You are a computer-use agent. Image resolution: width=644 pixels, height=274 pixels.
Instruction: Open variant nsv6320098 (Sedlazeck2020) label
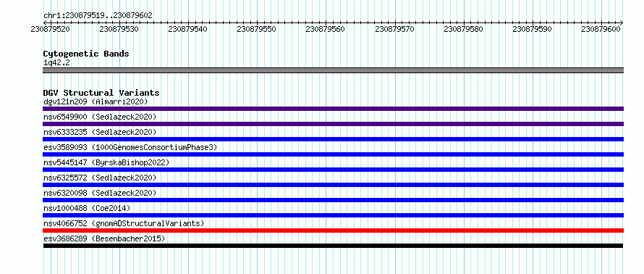(100, 193)
